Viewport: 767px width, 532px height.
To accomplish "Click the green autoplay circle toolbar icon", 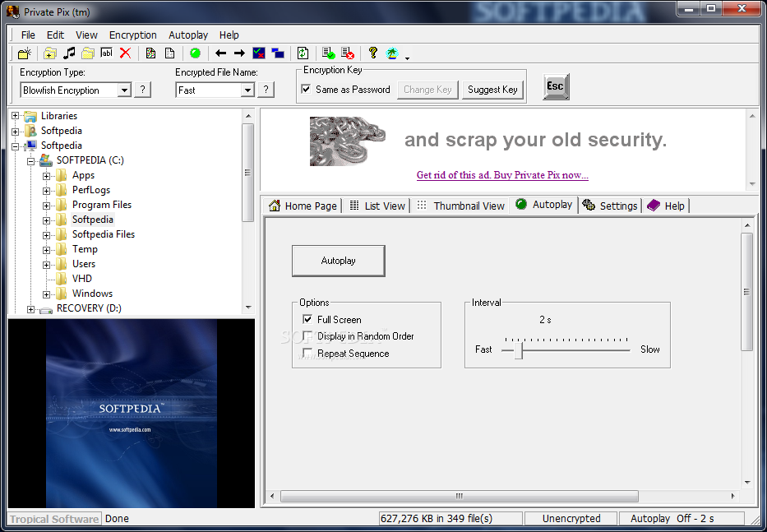I will [x=195, y=53].
